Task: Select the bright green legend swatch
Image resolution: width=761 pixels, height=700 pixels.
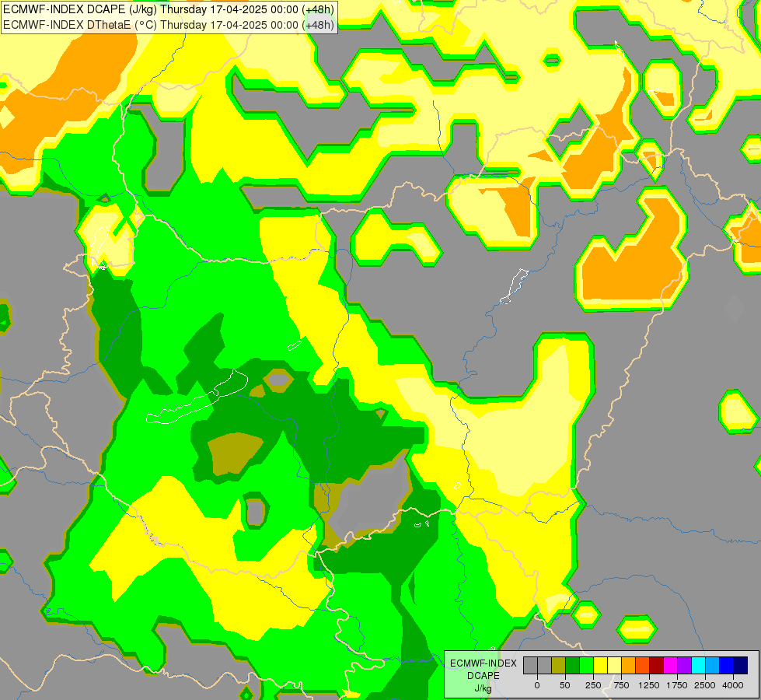Action: point(586,665)
